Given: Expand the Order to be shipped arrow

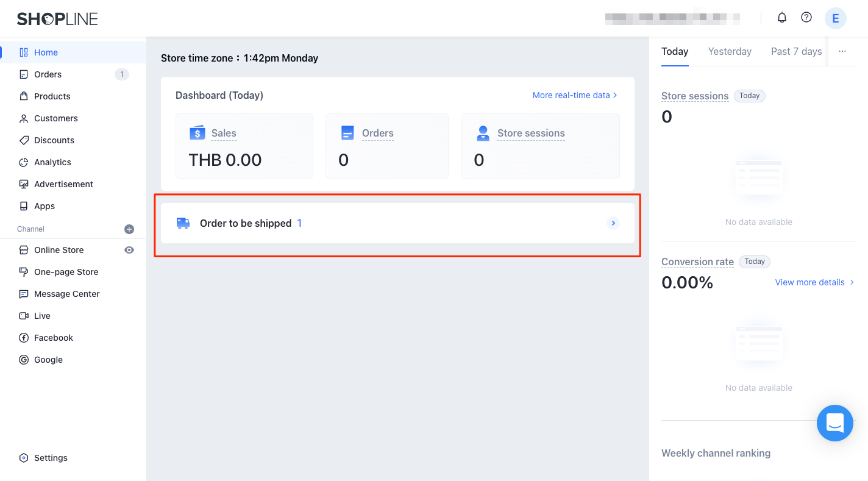Looking at the screenshot, I should coord(613,223).
